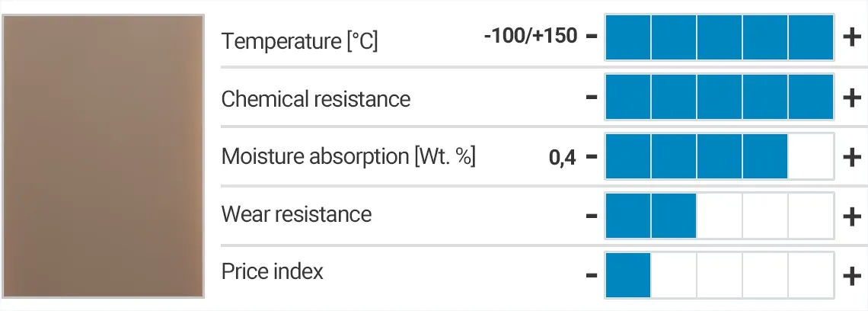The height and width of the screenshot is (311, 868).
Task: Click the first filled segment of Price index bar
Action: (628, 274)
